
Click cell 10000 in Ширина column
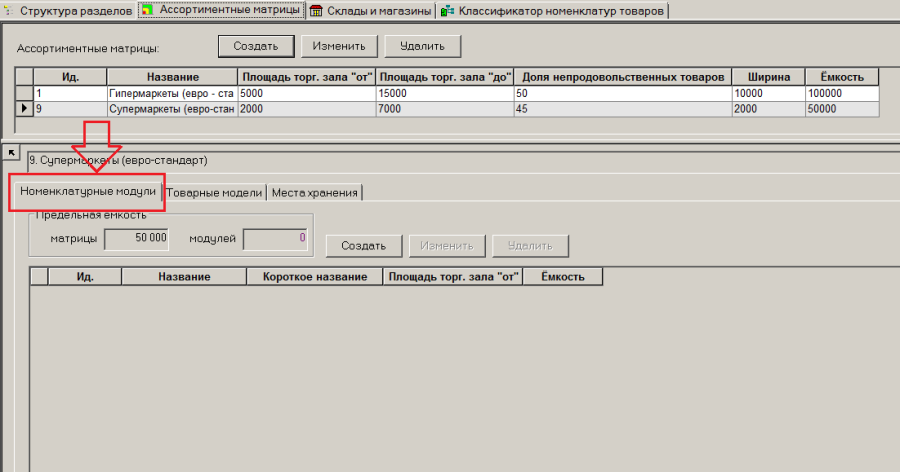[769, 93]
